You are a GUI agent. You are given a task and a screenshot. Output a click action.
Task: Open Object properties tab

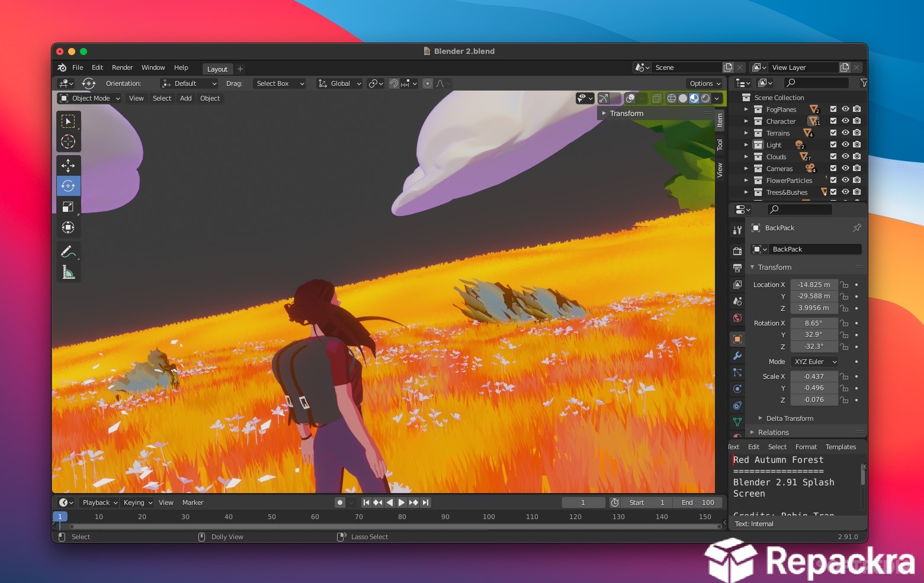737,339
